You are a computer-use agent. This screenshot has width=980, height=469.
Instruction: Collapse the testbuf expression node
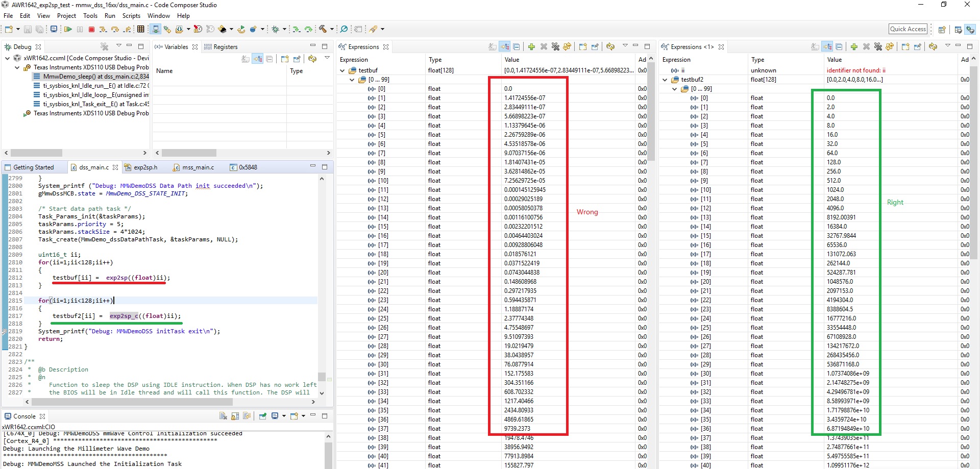(x=342, y=70)
